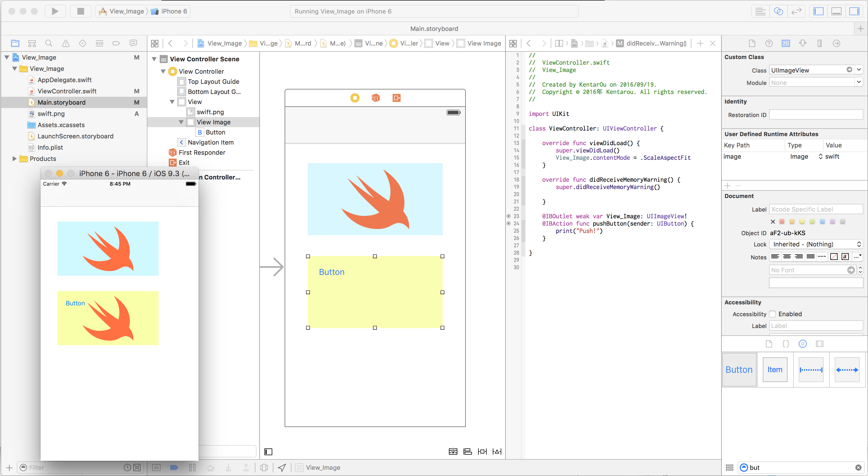Screen dimensions: 868x476
Task: Enable the Accessibility checkbox
Action: [773, 314]
